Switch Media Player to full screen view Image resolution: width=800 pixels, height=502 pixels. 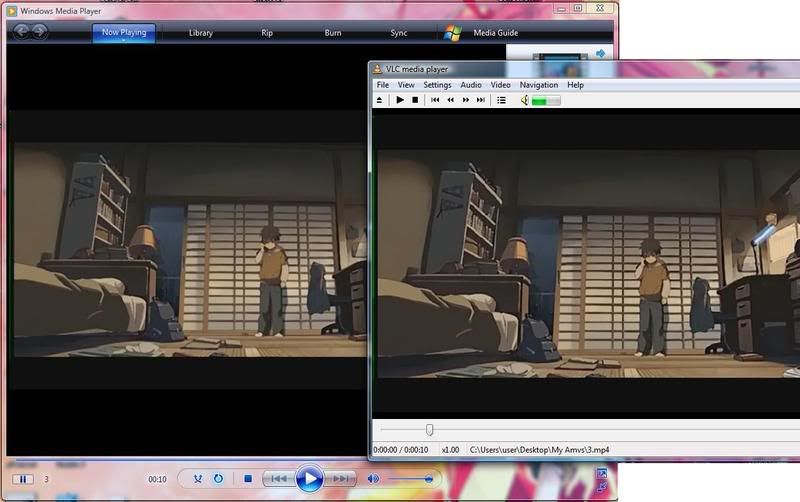[x=602, y=473]
